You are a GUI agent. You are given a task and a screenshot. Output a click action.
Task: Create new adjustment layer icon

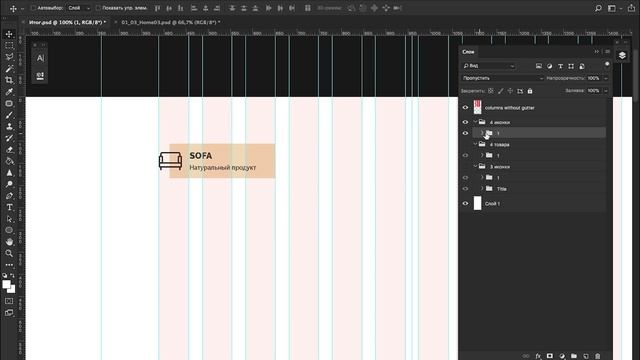[562, 356]
